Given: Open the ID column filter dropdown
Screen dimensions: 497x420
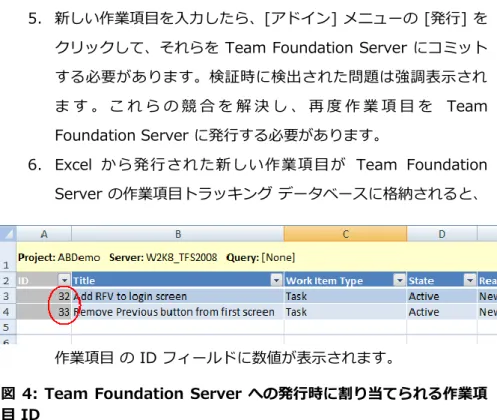Looking at the screenshot, I should click(64, 280).
